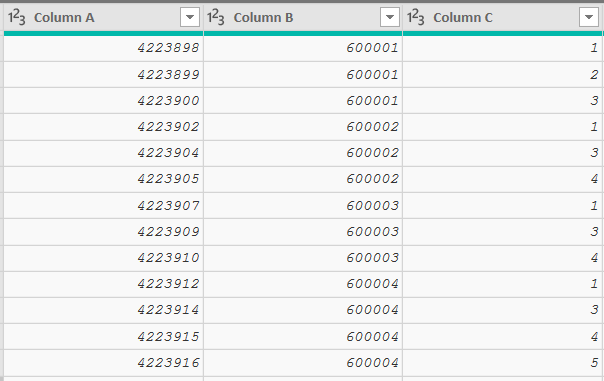Click the Column B data type icon
The height and width of the screenshot is (381, 604).
point(215,17)
